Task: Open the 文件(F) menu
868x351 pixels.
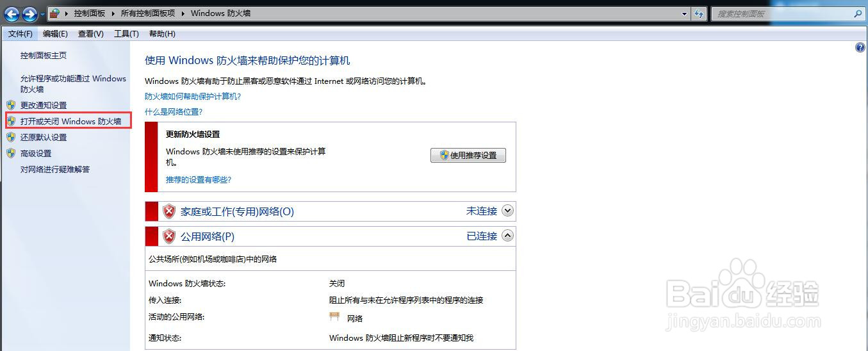Action: coord(20,34)
